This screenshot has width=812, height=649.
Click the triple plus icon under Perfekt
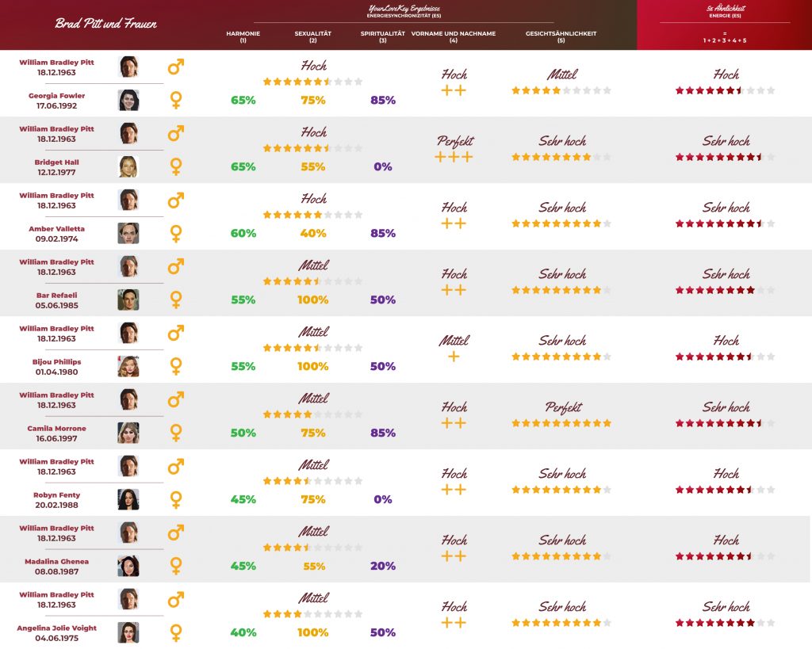(x=454, y=157)
